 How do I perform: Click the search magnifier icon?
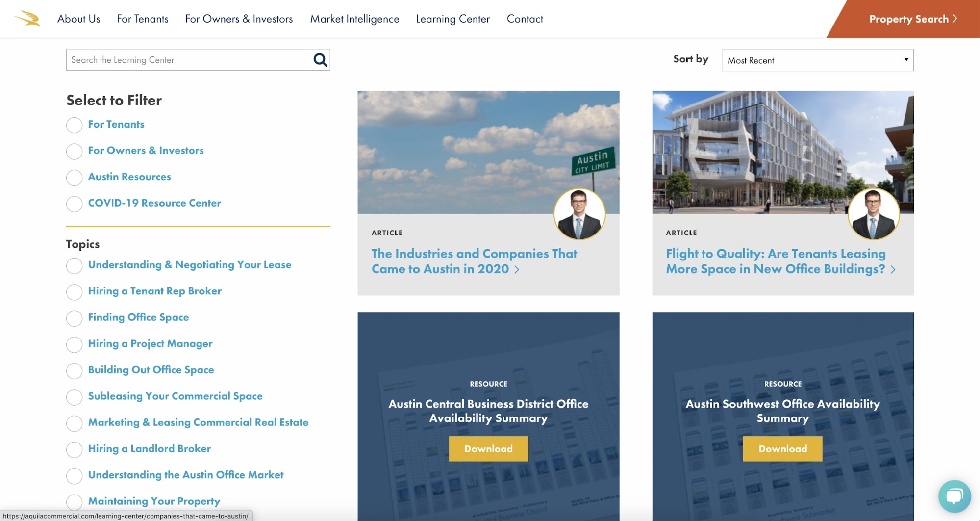point(320,60)
